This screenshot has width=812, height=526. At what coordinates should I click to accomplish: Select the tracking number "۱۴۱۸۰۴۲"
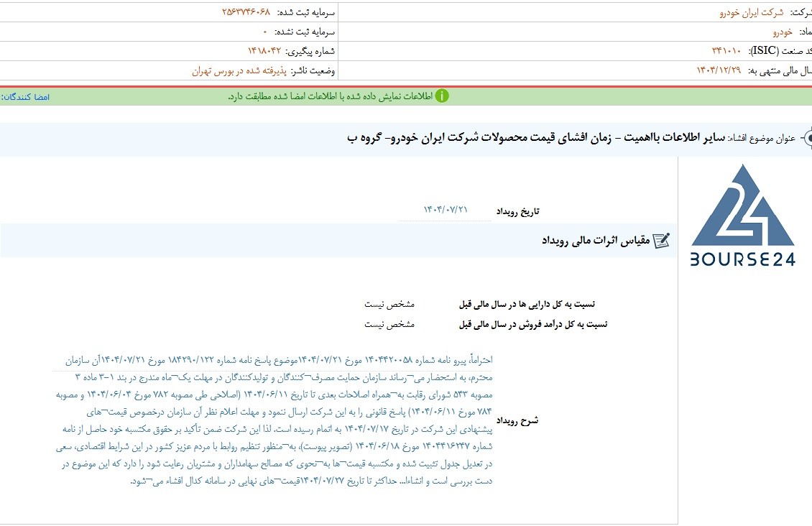coord(264,51)
